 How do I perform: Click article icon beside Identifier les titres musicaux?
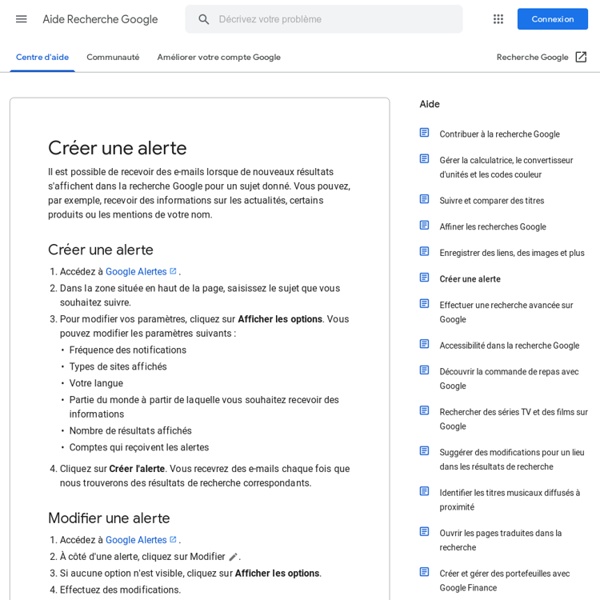tap(424, 491)
